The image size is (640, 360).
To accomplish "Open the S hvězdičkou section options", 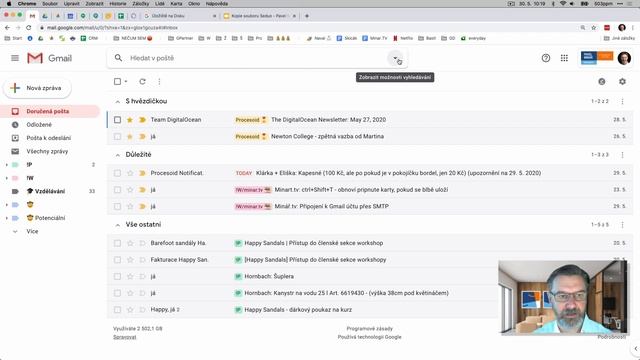I will pos(622,101).
